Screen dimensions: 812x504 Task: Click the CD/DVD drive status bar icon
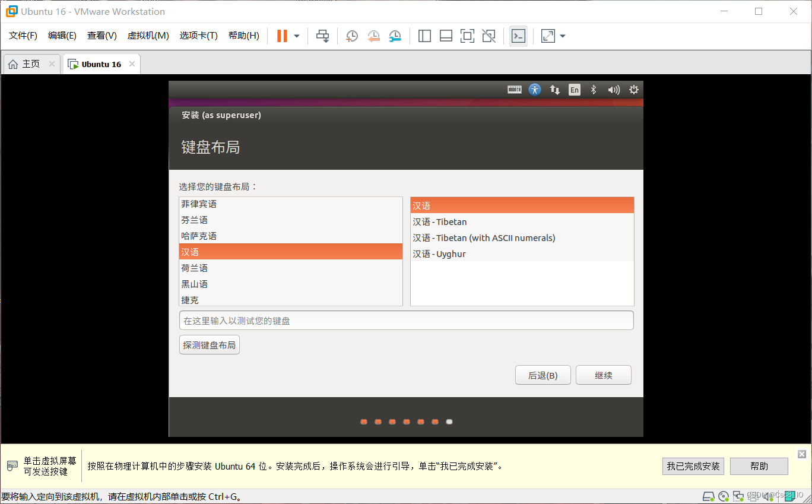coord(723,496)
